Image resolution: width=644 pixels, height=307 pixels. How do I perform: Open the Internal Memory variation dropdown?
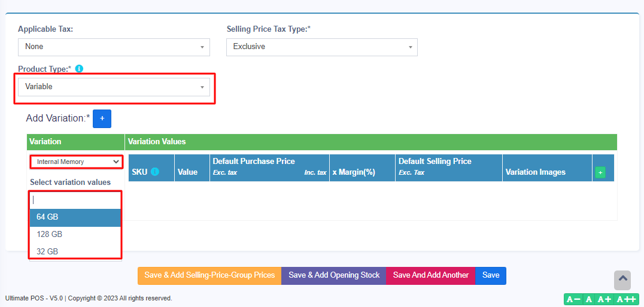(77, 162)
